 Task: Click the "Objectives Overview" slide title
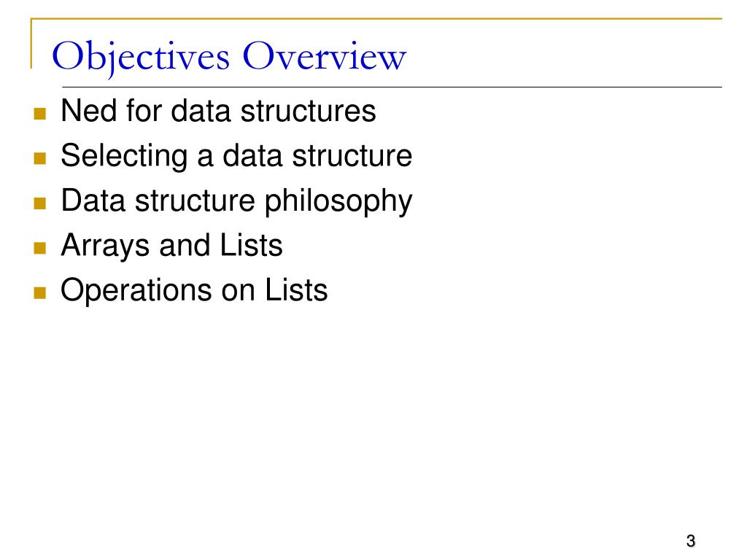coord(229,57)
